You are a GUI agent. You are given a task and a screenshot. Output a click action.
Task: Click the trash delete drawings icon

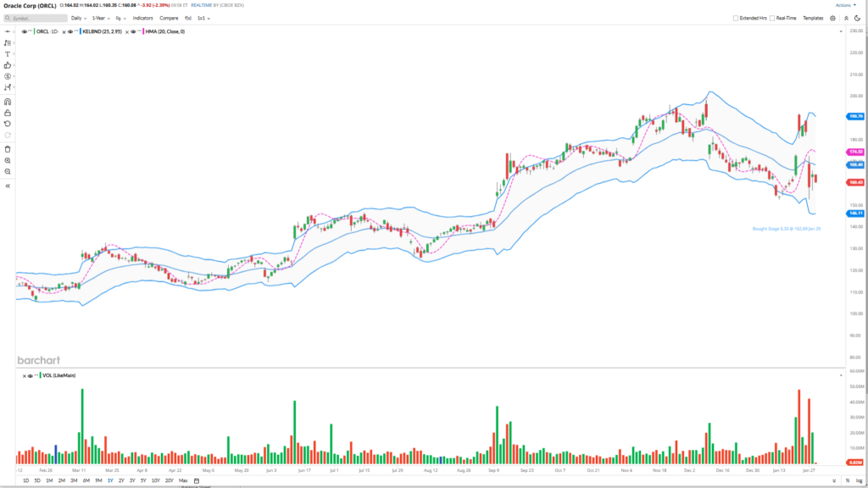(7, 149)
